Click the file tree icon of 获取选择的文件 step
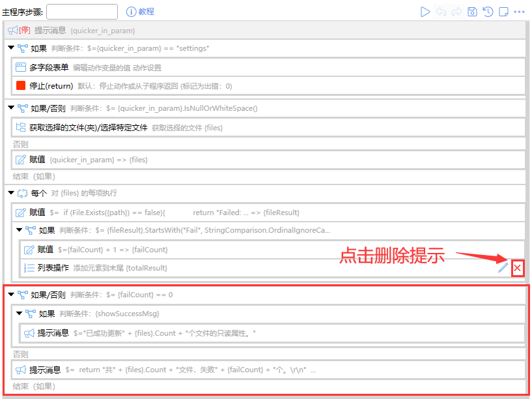Viewport: 532px width, 399px height. [x=21, y=127]
